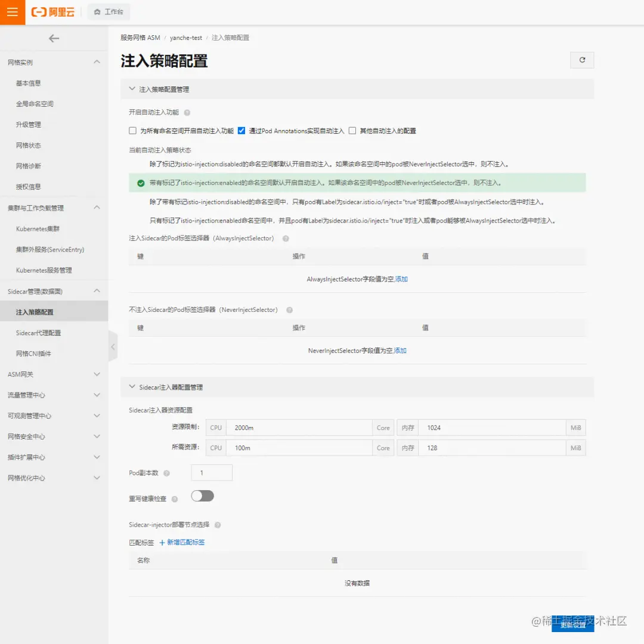The image size is (644, 644).
Task: Open 网格CNI插件 in sidebar
Action: point(33,354)
